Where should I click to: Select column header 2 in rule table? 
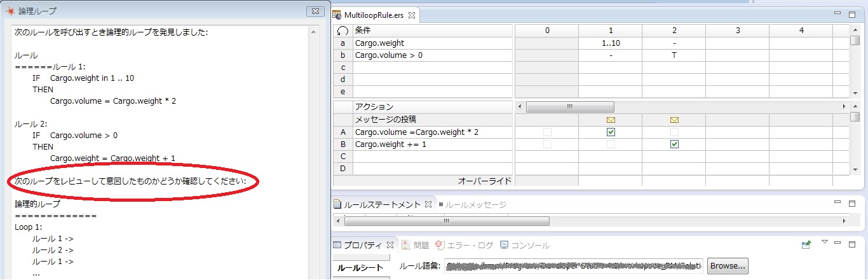pyautogui.click(x=674, y=31)
